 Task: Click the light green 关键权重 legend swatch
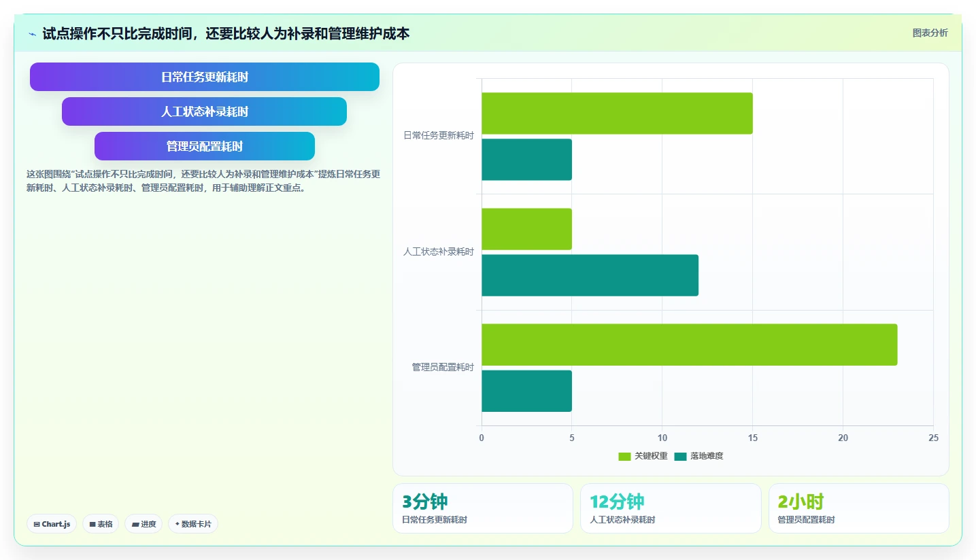coord(624,456)
